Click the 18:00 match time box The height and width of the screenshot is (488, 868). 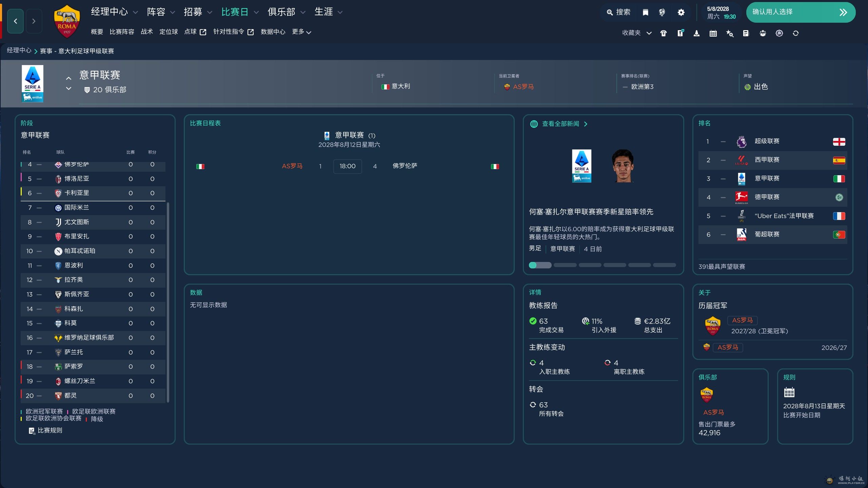pos(348,166)
